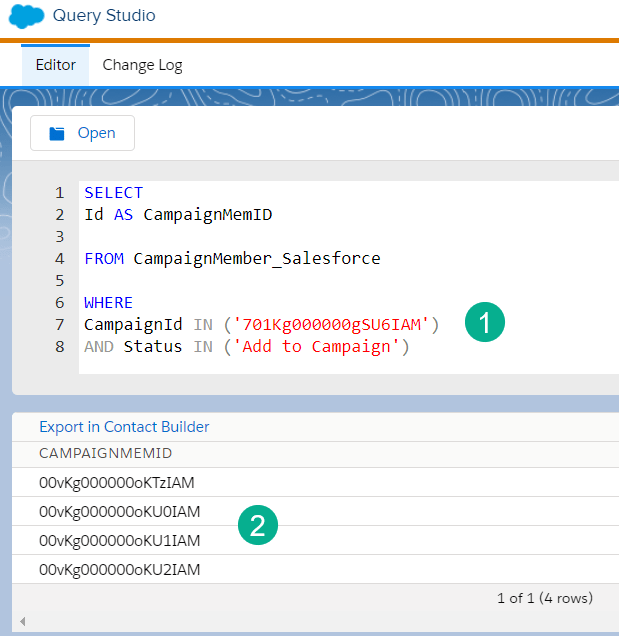Image resolution: width=619 pixels, height=636 pixels.
Task: Click the Export in Contact Builder link
Action: pyautogui.click(x=124, y=427)
